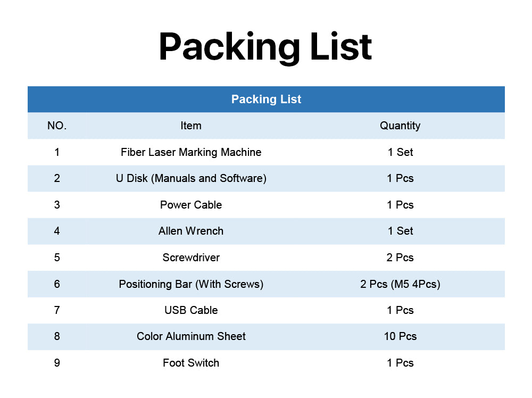Select the blue 'Packing List' table header
Image resolution: width=532 pixels, height=398 pixels.
point(266,99)
